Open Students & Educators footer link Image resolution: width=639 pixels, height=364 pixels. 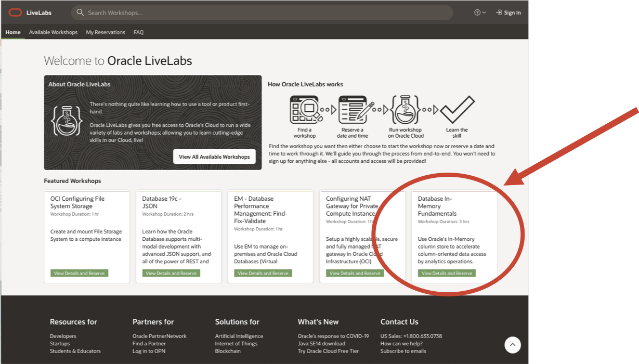point(75,351)
